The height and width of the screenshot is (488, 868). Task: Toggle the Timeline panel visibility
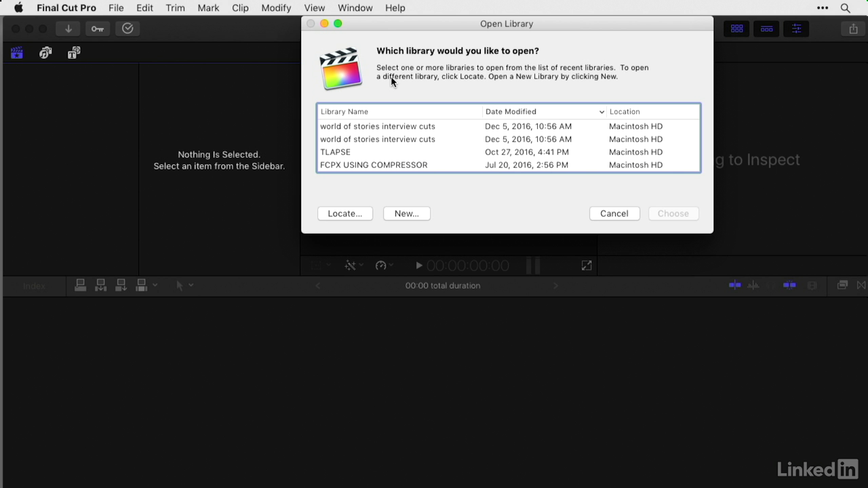point(767,28)
